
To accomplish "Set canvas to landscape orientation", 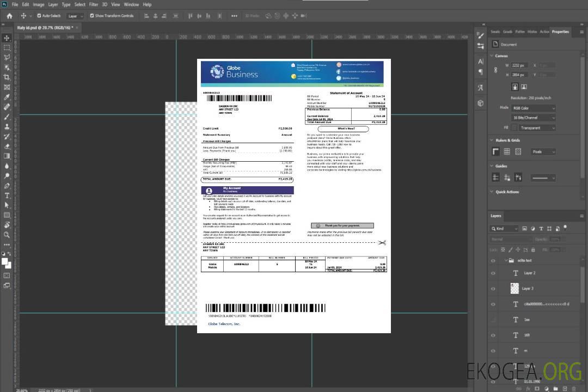I will tap(524, 87).
